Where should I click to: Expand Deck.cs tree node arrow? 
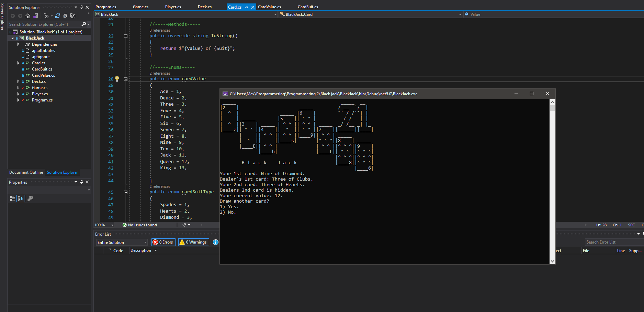pyautogui.click(x=18, y=82)
